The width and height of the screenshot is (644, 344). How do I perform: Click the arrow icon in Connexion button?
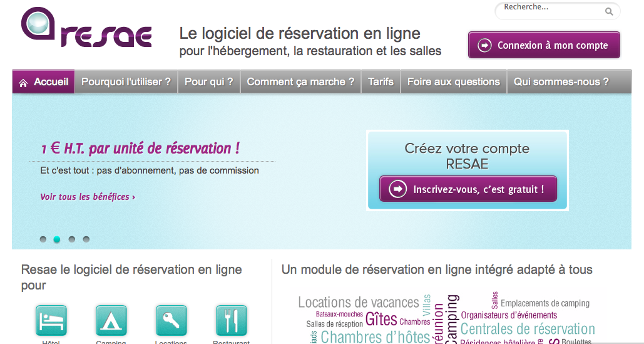(484, 44)
